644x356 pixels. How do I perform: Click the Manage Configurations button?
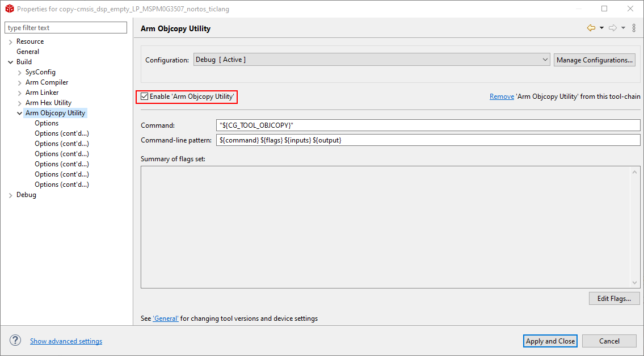click(x=594, y=60)
